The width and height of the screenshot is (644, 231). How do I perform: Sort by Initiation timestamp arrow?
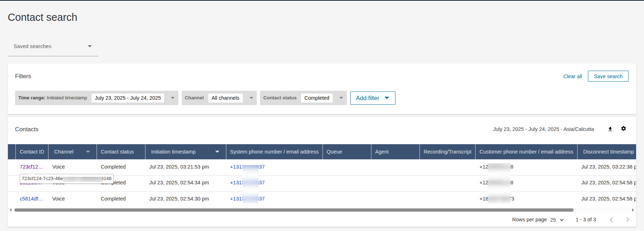coord(217,152)
